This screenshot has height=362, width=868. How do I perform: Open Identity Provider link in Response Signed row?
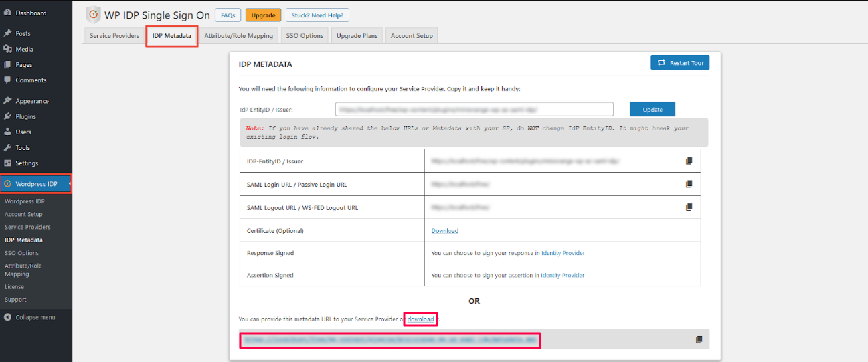[563, 253]
